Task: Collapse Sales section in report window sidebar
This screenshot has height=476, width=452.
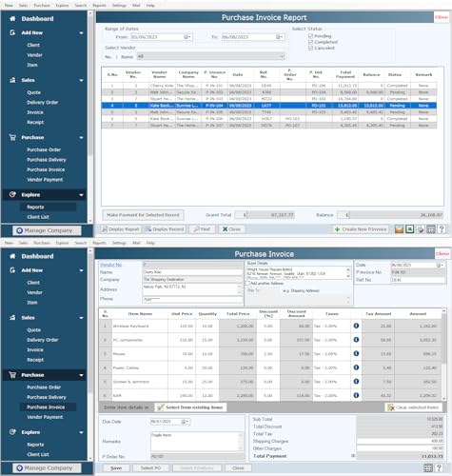Action: pyautogui.click(x=81, y=80)
